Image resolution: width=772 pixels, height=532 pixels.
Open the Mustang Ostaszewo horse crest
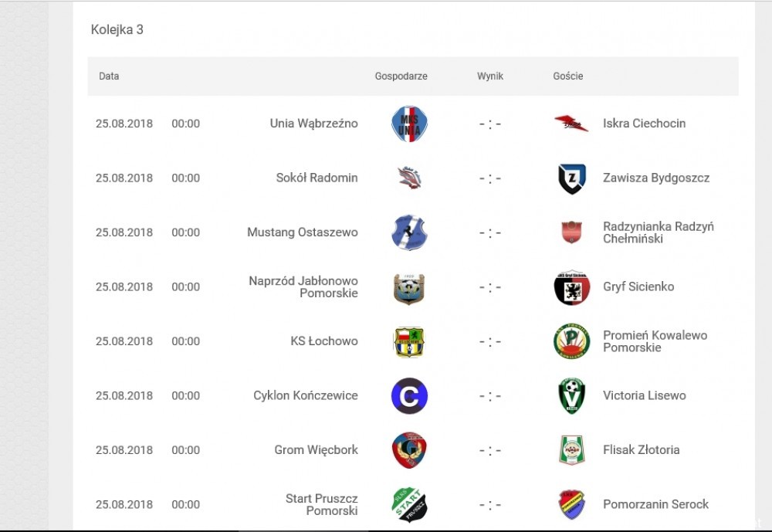[x=409, y=232]
